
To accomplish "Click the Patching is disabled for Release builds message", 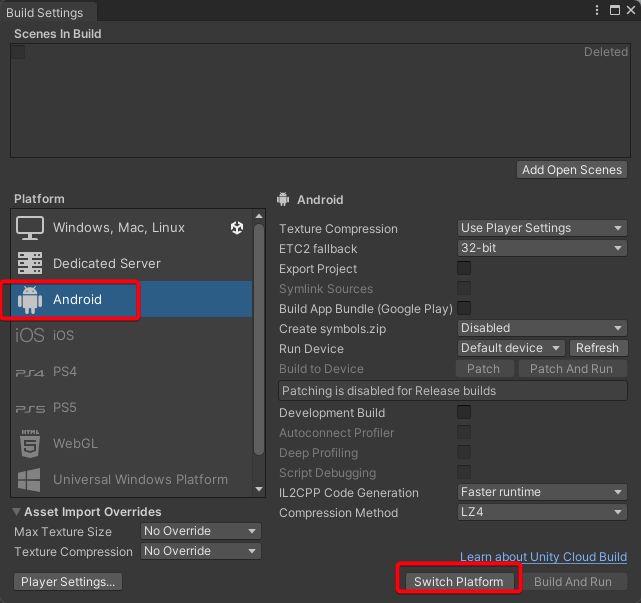I will pos(453,391).
